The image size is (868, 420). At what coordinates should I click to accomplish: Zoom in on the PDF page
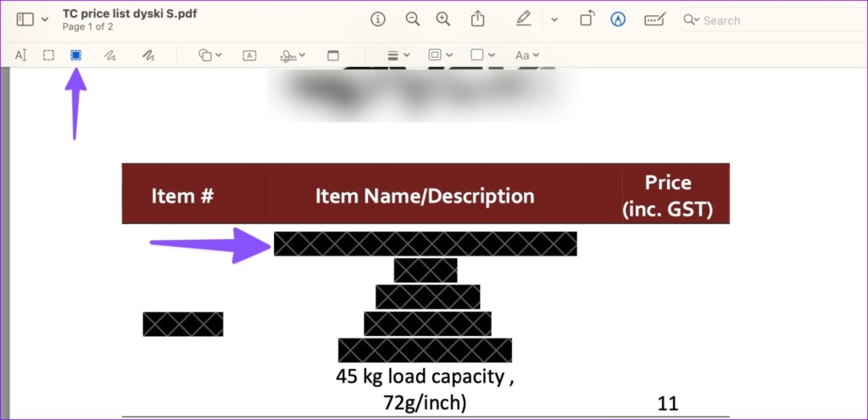pos(442,20)
